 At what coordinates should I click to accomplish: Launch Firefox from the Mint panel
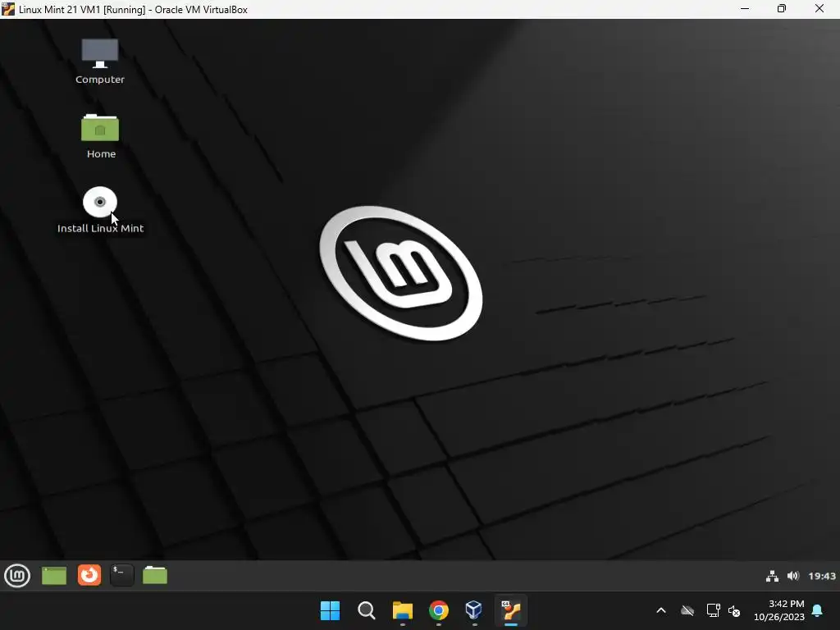click(89, 575)
